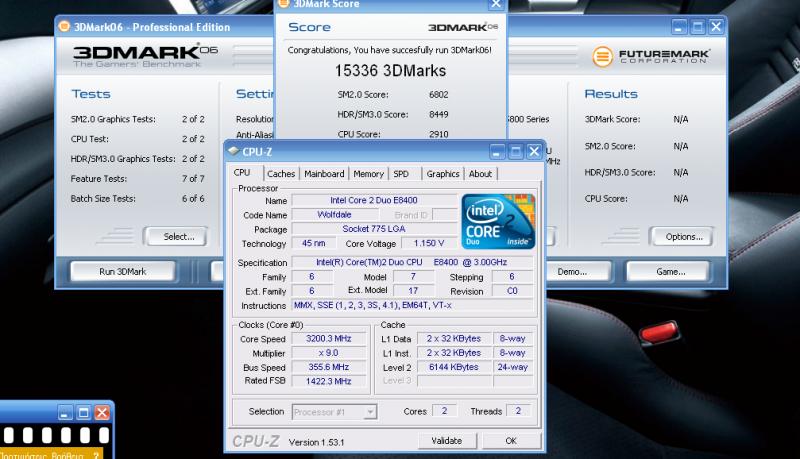This screenshot has width=800, height=459.
Task: Click the Futuremark Corporation logo
Action: [651, 56]
